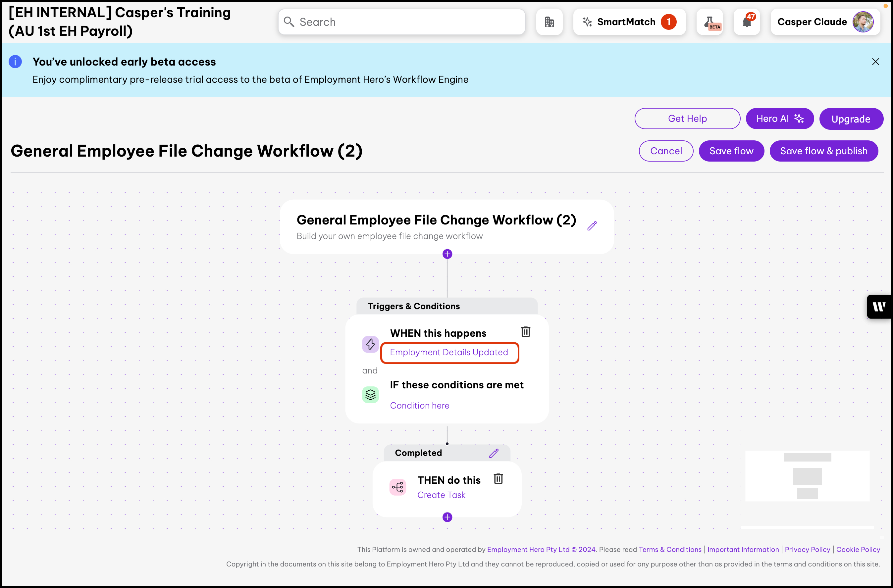Edit the Condition here link
Screen dimensions: 893x588
coord(419,405)
